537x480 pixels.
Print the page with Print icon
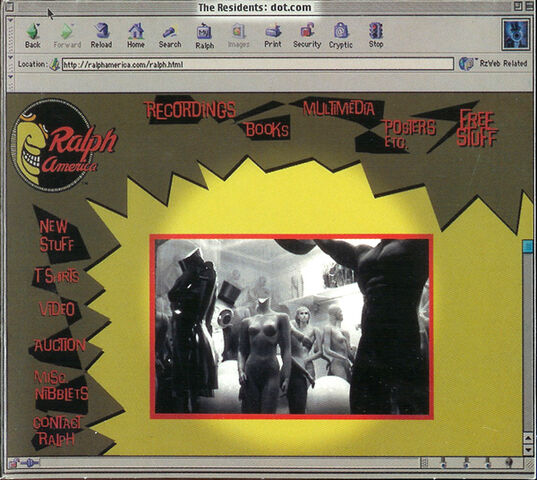[273, 31]
